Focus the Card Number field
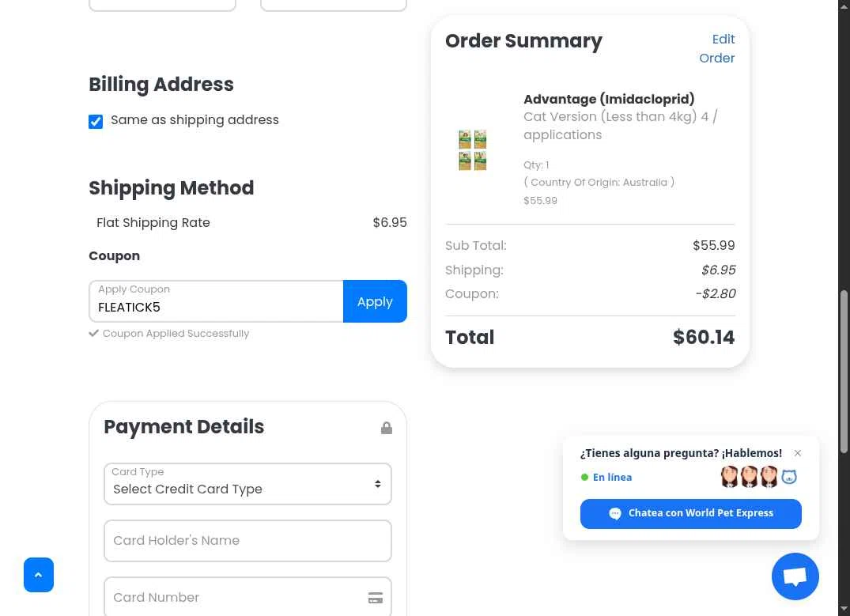This screenshot has height=616, width=850. point(247,596)
